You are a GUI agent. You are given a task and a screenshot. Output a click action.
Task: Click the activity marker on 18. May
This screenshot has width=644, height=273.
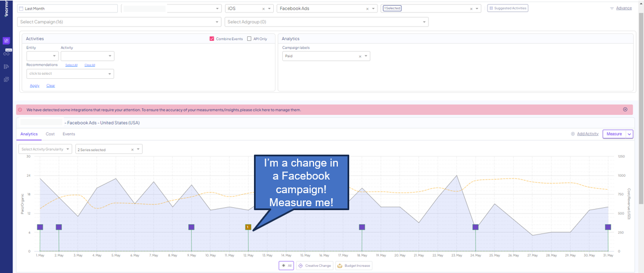click(362, 227)
